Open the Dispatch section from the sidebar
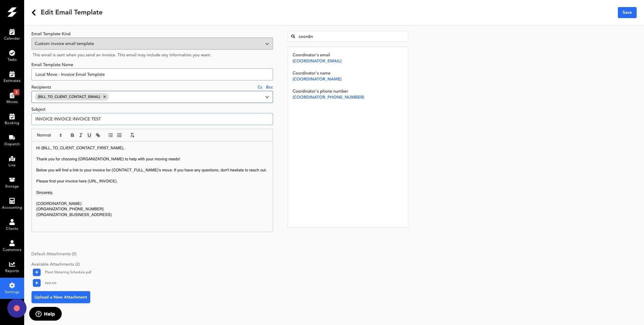The width and height of the screenshot is (644, 325). [x=12, y=140]
